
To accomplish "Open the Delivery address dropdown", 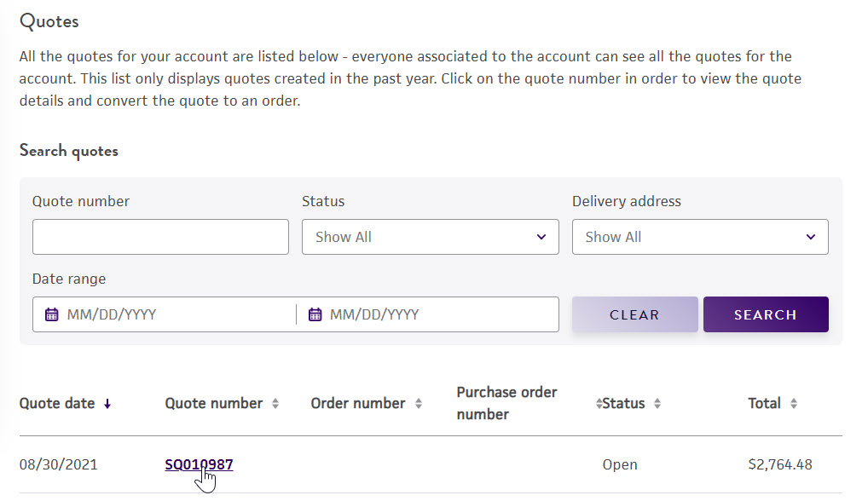I will point(699,236).
